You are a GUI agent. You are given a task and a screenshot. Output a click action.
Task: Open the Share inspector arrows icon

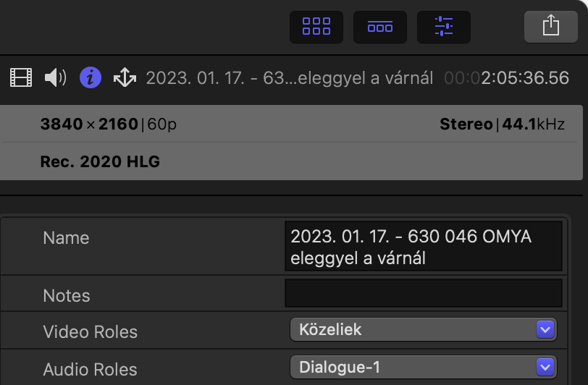click(125, 77)
